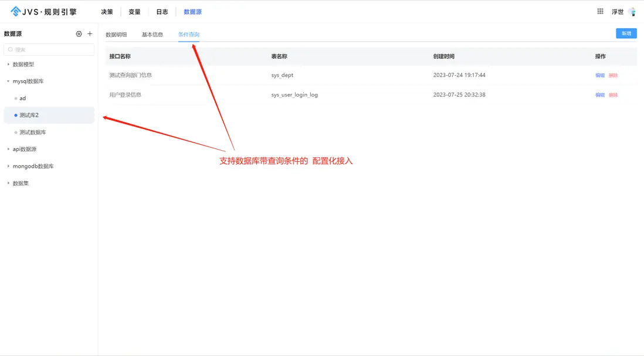Click the 2023-07-25 20:32:38 timestamp
This screenshot has width=644, height=356.
click(459, 95)
